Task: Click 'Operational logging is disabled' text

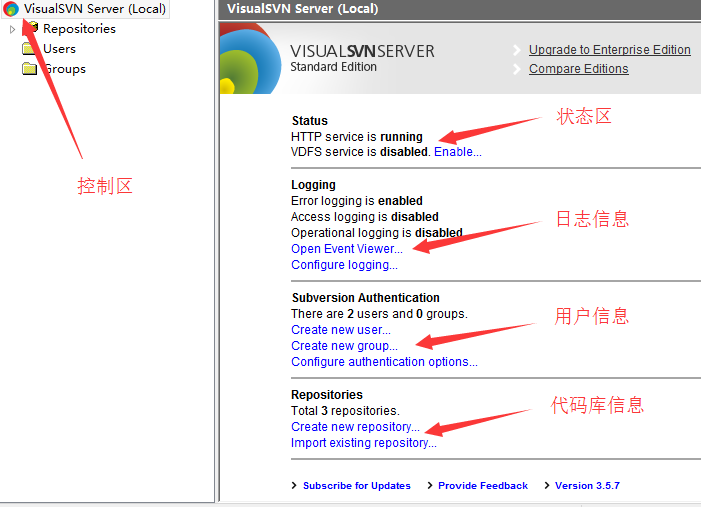Action: pyautogui.click(x=376, y=233)
